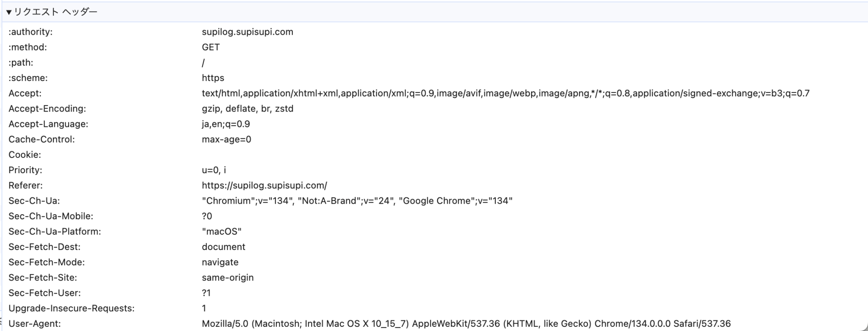Image resolution: width=868 pixels, height=331 pixels.
Task: Click the Priority value u=0, i
Action: [x=214, y=170]
